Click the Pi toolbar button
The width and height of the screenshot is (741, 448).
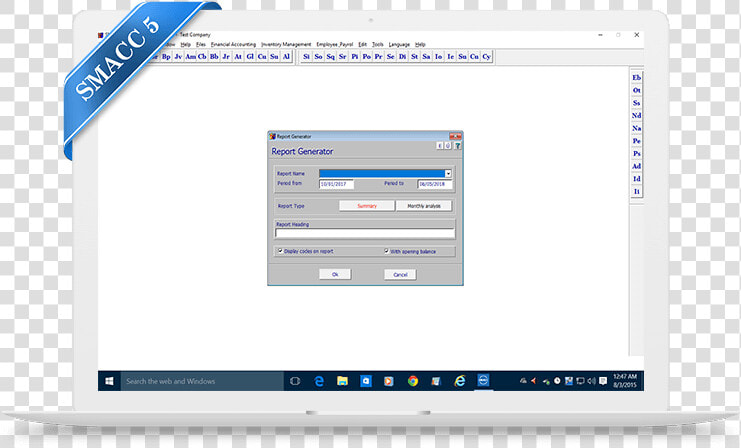tap(354, 57)
